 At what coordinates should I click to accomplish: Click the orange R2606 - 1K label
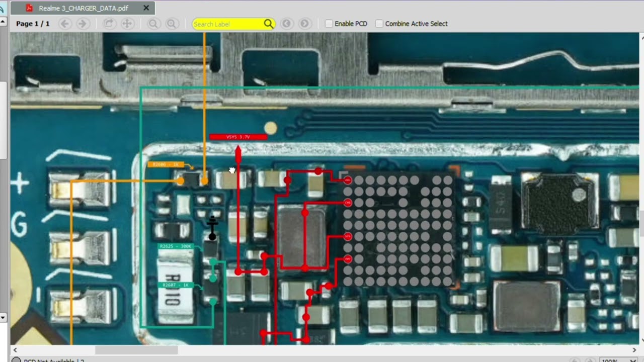click(166, 164)
